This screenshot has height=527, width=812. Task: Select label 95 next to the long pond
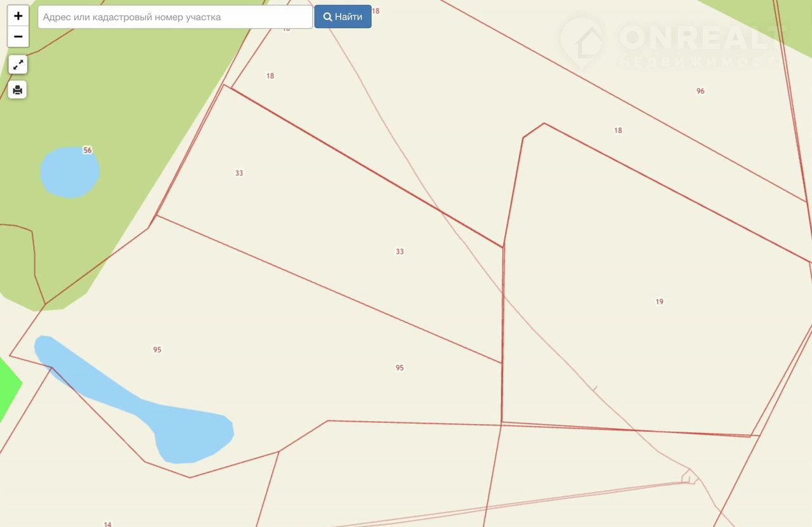click(157, 350)
